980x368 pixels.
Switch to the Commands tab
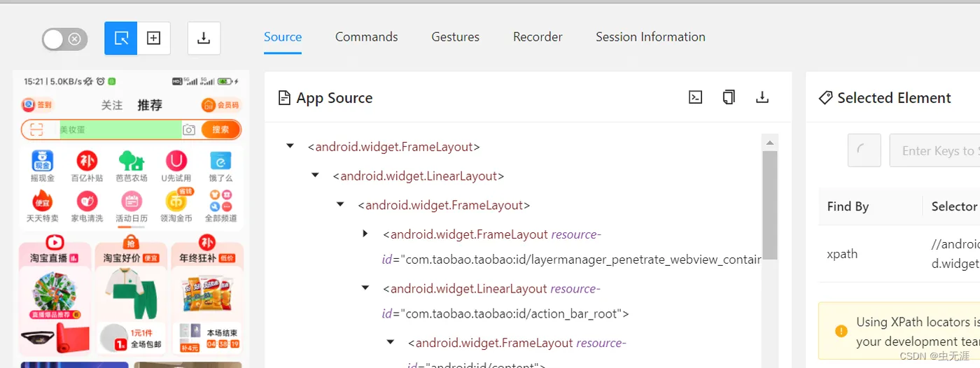366,37
